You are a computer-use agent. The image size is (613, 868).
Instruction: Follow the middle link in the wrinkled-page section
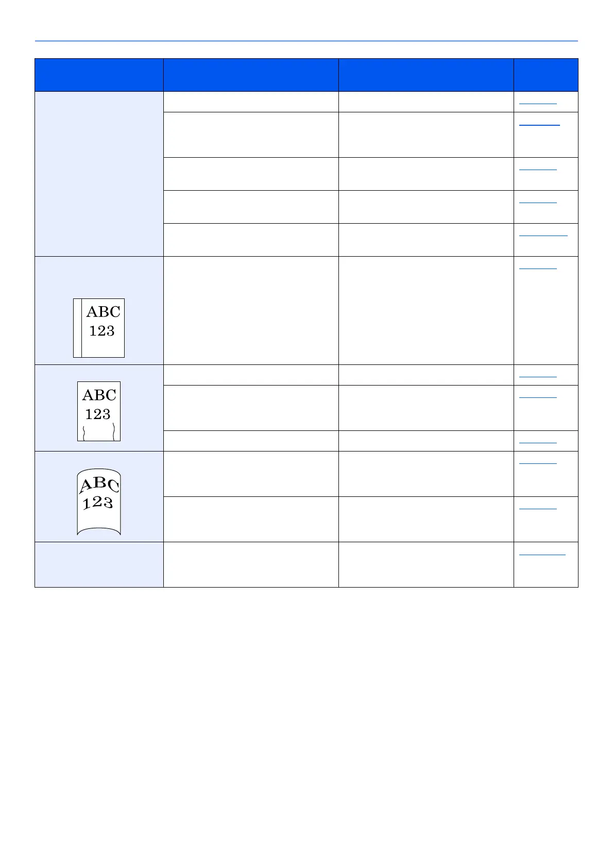(538, 397)
